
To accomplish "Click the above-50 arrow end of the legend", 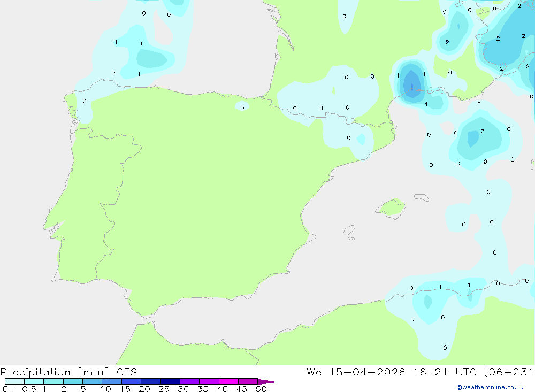I will pos(267,381).
